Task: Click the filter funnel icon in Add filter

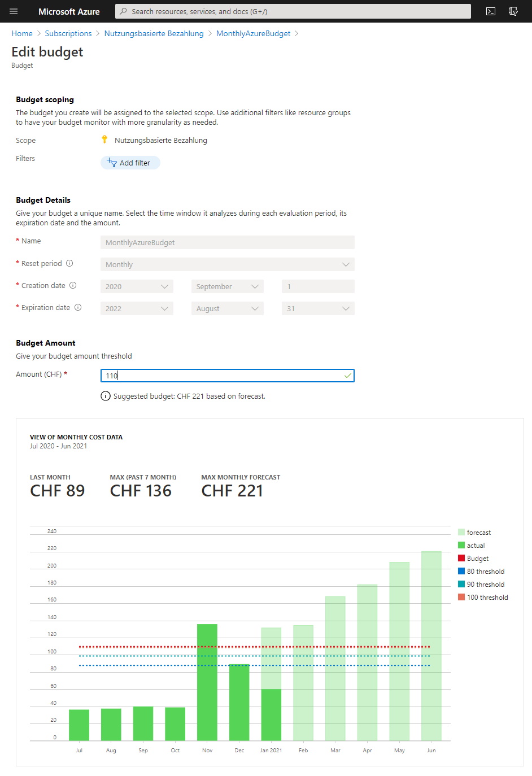Action: (112, 163)
